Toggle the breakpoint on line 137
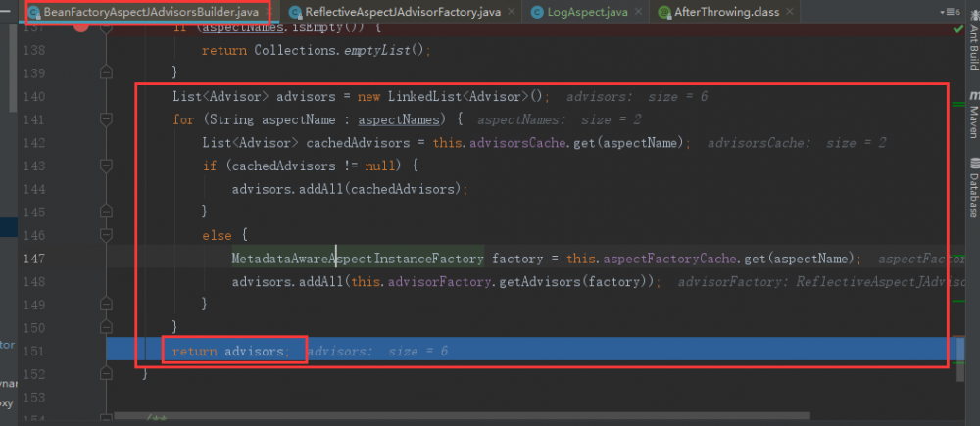 click(80, 26)
